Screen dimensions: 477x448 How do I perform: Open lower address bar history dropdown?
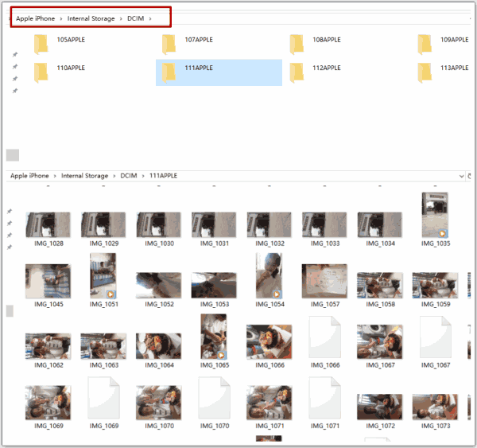[461, 176]
